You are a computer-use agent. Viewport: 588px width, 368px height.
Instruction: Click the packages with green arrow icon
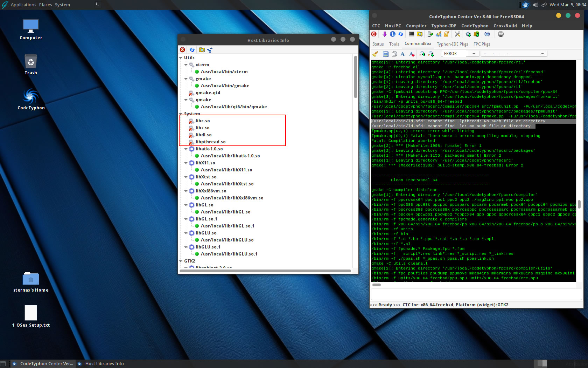point(476,34)
